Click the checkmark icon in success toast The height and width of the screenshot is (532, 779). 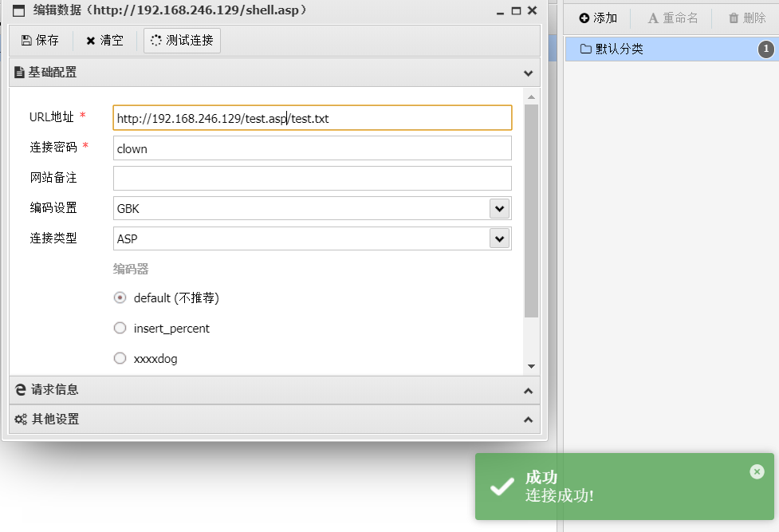click(502, 487)
